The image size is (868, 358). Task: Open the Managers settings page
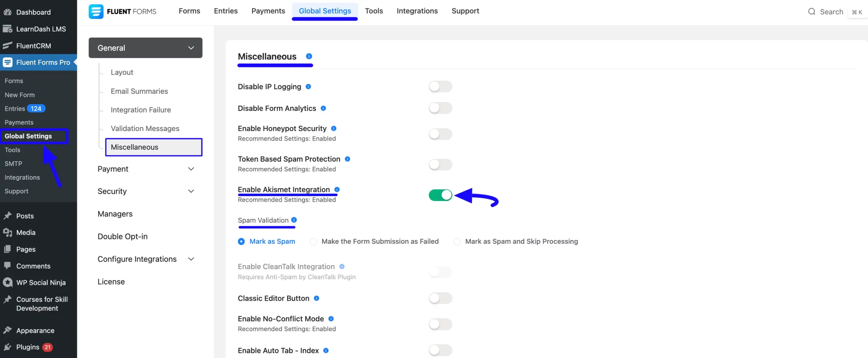click(115, 214)
